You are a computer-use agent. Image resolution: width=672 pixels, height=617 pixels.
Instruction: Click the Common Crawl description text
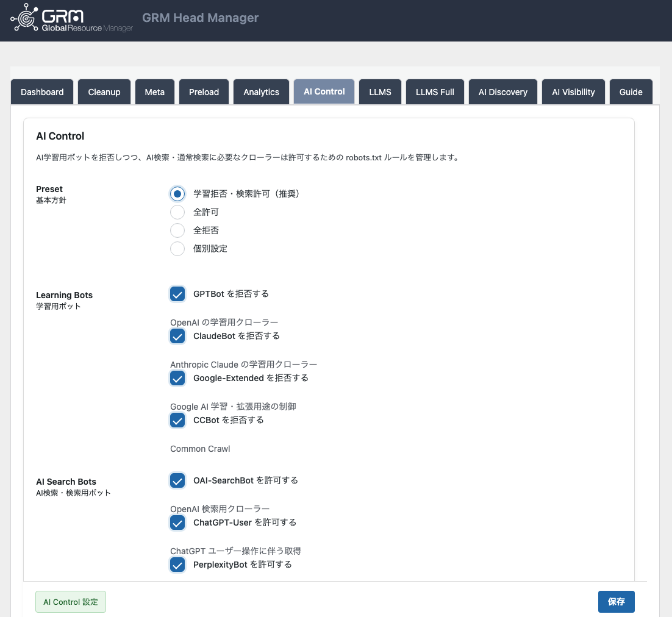(200, 449)
